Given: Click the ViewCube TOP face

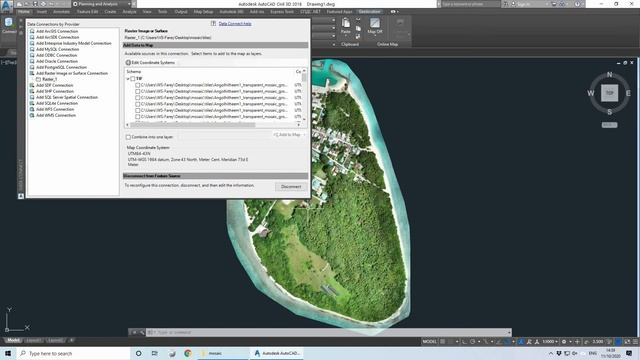Looking at the screenshot, I should tap(609, 93).
